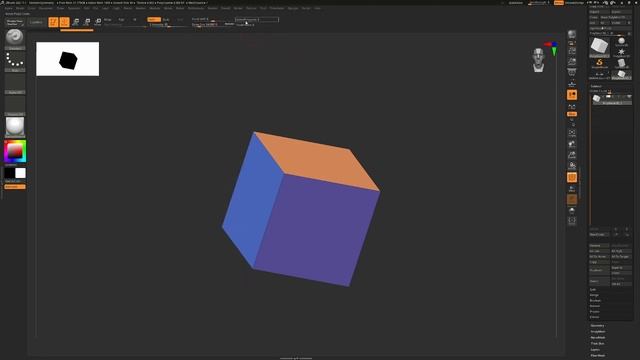The height and width of the screenshot is (360, 640).
Task: Select the white main color swatch
Action: click(20, 173)
